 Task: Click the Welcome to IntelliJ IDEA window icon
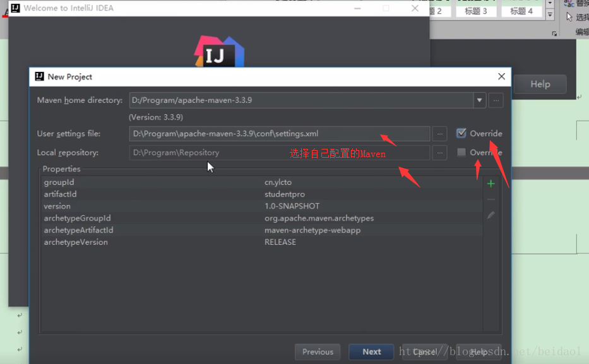[x=15, y=8]
